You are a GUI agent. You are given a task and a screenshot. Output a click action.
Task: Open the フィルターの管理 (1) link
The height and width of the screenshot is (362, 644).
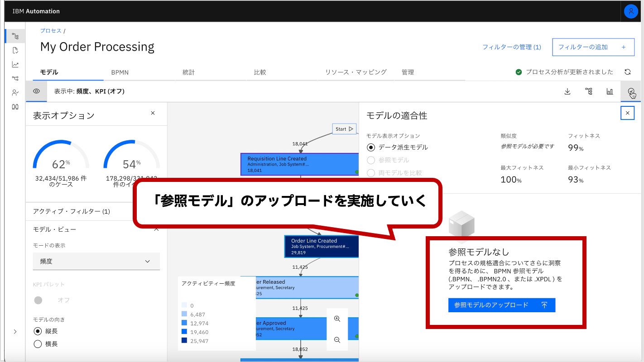512,47
